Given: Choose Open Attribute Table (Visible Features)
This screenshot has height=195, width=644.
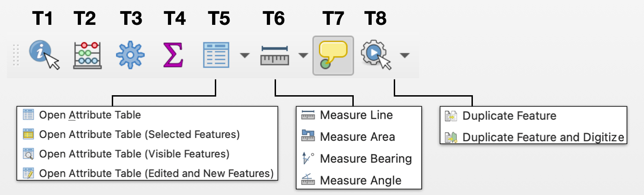Looking at the screenshot, I should click(x=134, y=154).
